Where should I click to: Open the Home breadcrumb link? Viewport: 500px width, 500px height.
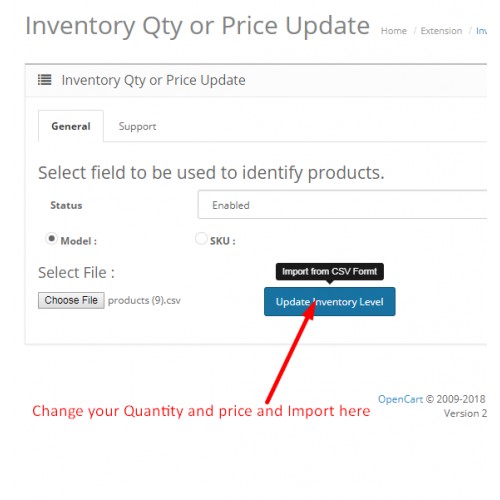point(394,31)
